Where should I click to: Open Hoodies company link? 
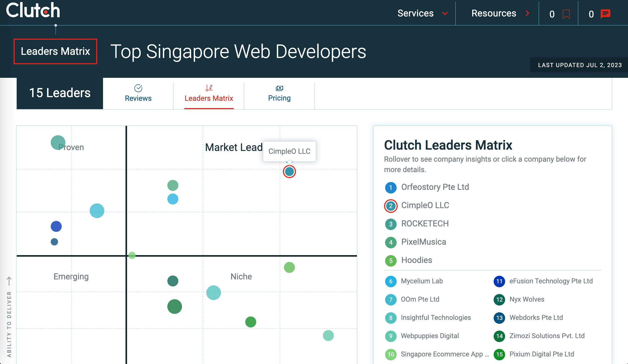tap(417, 260)
